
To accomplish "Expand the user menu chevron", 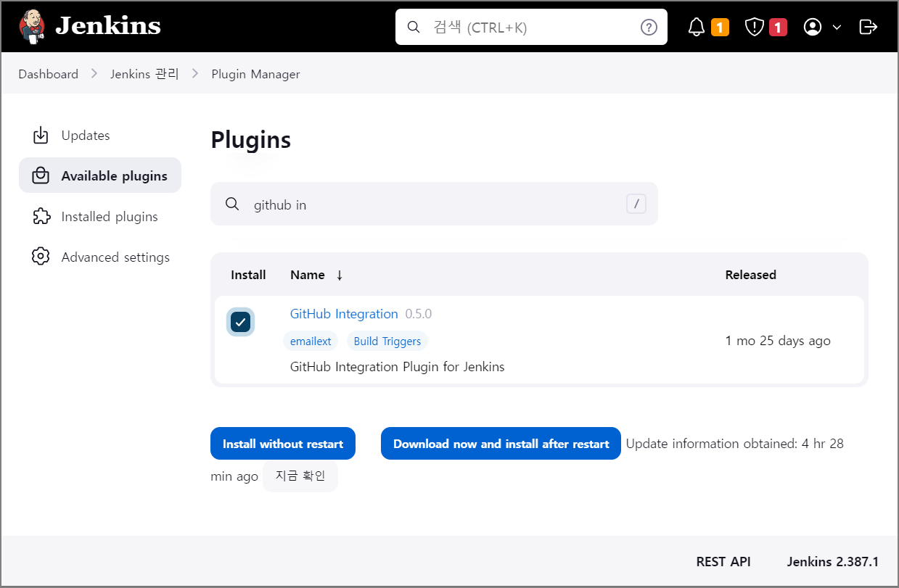I will coord(837,28).
